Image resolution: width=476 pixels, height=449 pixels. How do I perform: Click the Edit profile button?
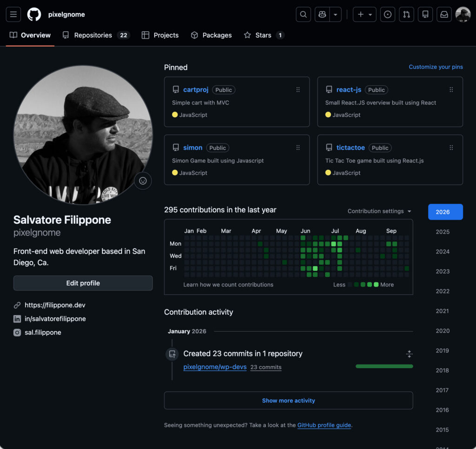[83, 283]
